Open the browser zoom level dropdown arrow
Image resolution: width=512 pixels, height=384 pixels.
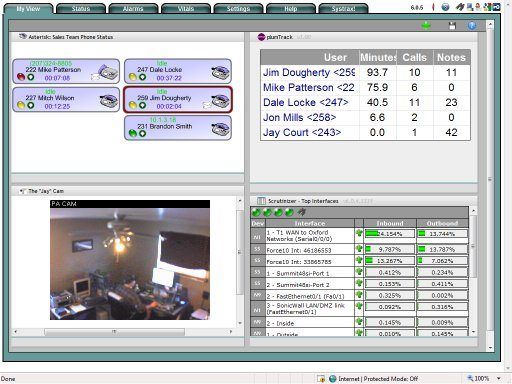tap(499, 378)
